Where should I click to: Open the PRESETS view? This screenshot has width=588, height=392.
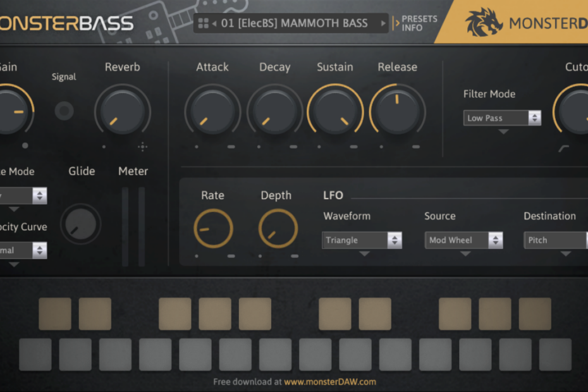[x=419, y=19]
